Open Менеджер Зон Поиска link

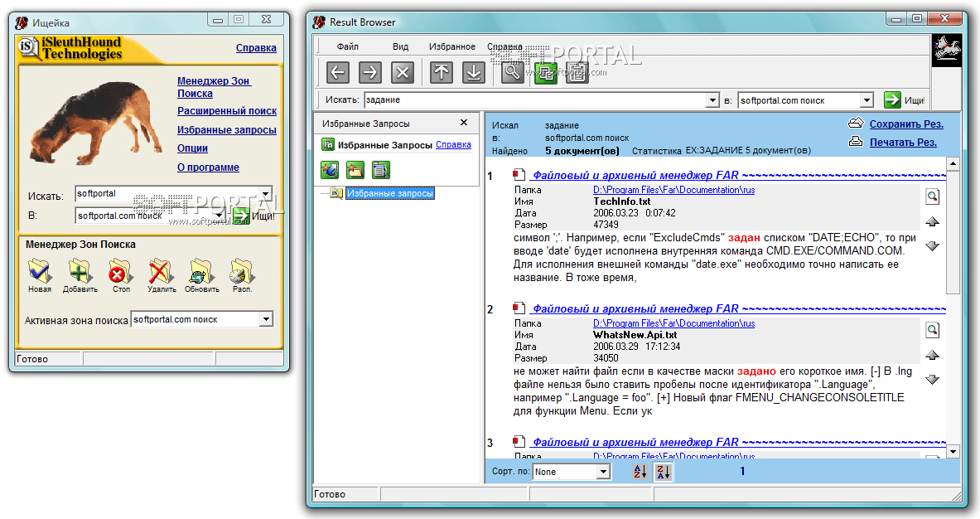click(214, 87)
